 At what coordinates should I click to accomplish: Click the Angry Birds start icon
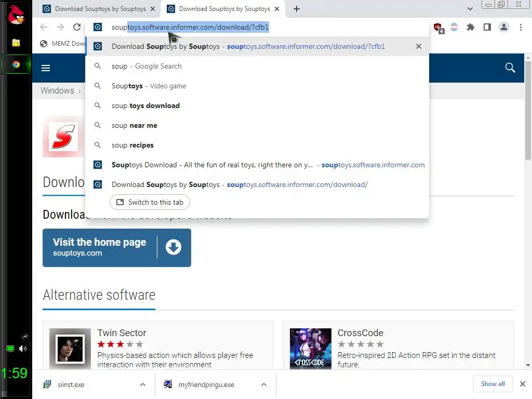pyautogui.click(x=16, y=14)
